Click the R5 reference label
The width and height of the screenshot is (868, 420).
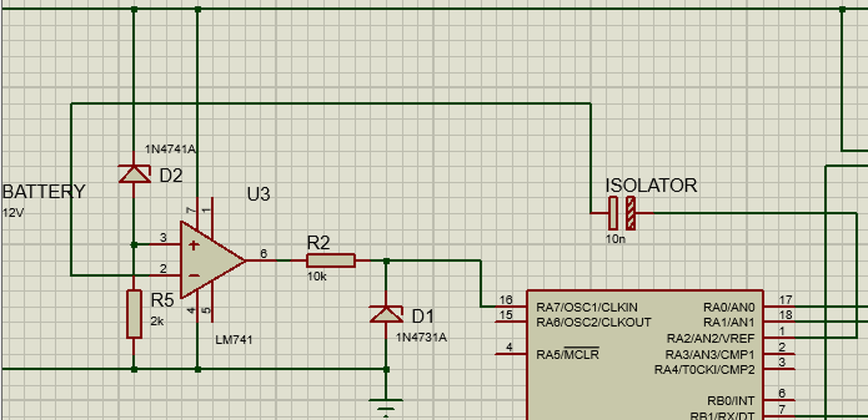(162, 300)
